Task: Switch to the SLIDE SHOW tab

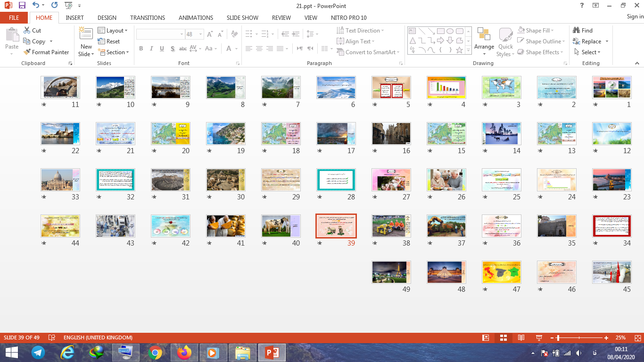Action: (x=242, y=17)
